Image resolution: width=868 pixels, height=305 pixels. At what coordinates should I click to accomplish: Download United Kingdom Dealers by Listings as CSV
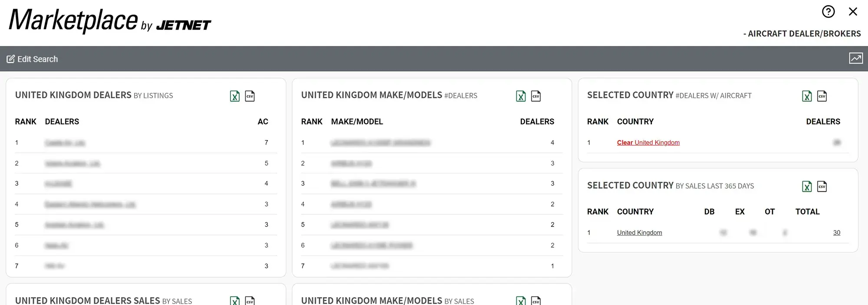coord(250,96)
